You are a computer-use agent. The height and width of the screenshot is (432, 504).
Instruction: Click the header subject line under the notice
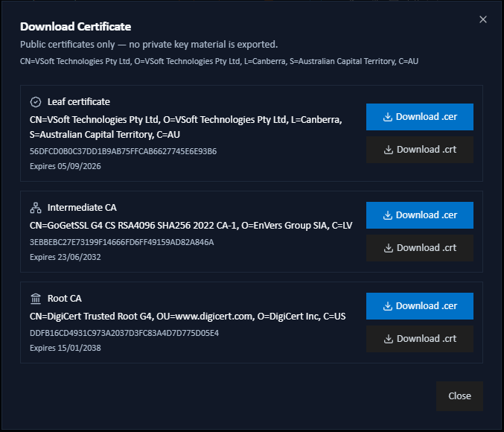point(219,61)
